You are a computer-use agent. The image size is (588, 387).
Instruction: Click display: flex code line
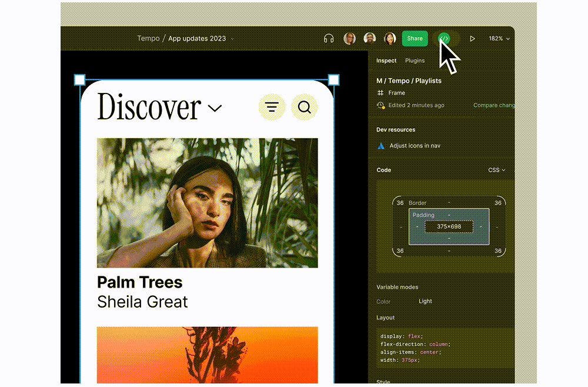click(x=401, y=336)
